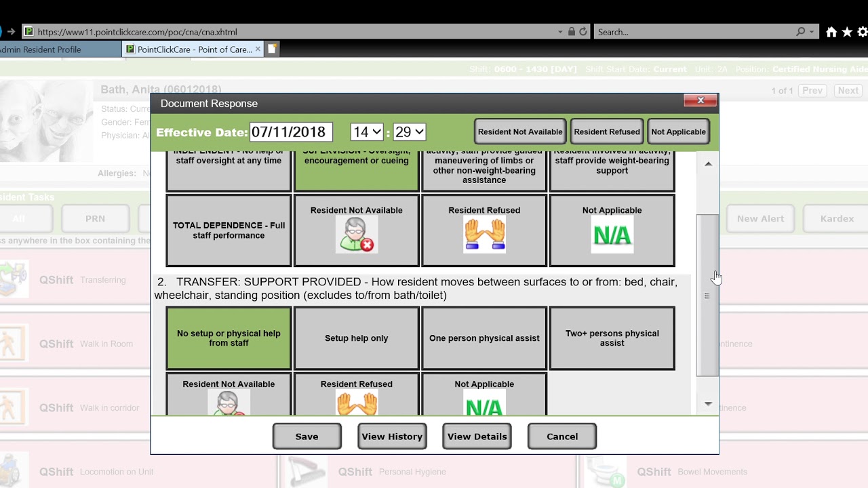Click the address bar lock icon
This screenshot has width=868, height=488.
point(572,32)
